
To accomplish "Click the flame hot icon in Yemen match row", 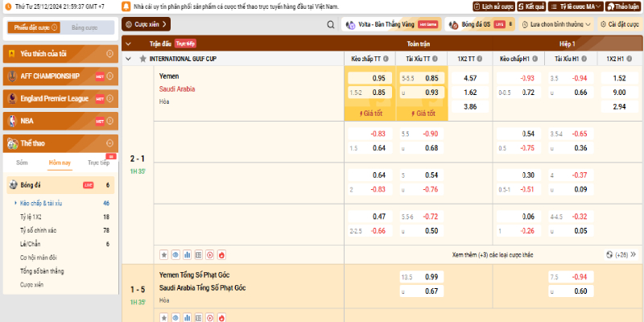I will pyautogui.click(x=221, y=254).
